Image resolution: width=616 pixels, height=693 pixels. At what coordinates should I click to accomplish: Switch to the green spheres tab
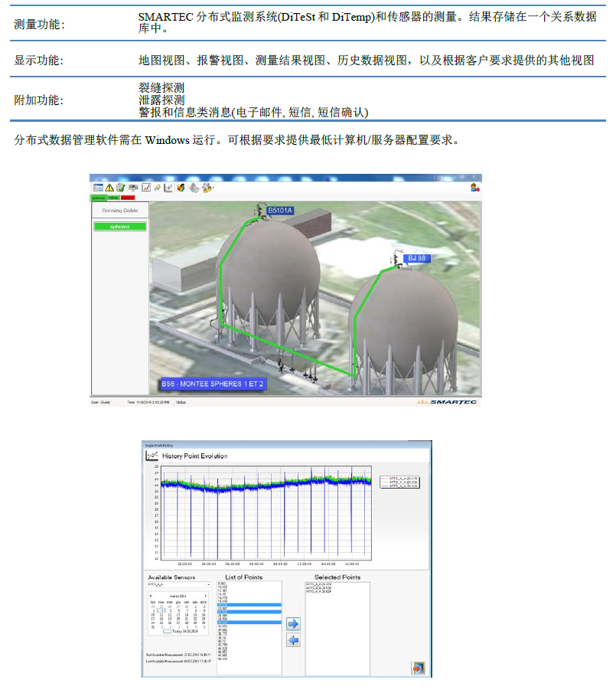coord(99,198)
